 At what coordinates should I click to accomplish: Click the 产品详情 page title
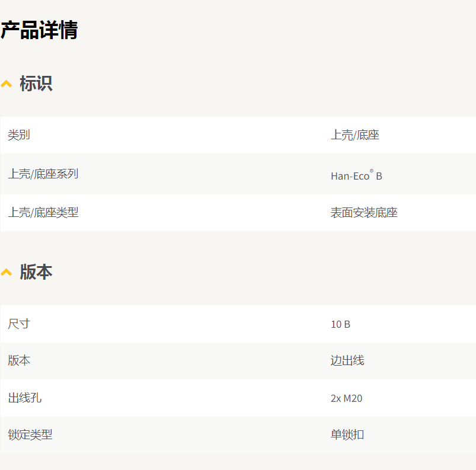[39, 30]
